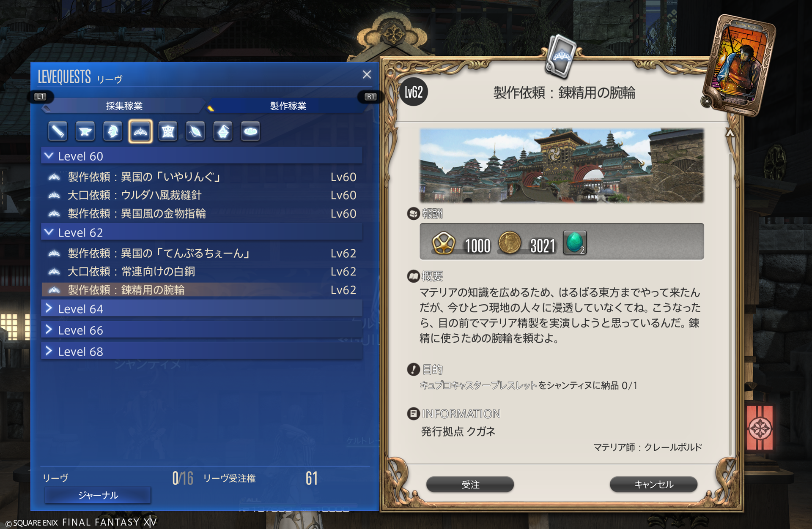Select the Blacksmith anvil class icon
The height and width of the screenshot is (529, 812).
click(x=85, y=131)
